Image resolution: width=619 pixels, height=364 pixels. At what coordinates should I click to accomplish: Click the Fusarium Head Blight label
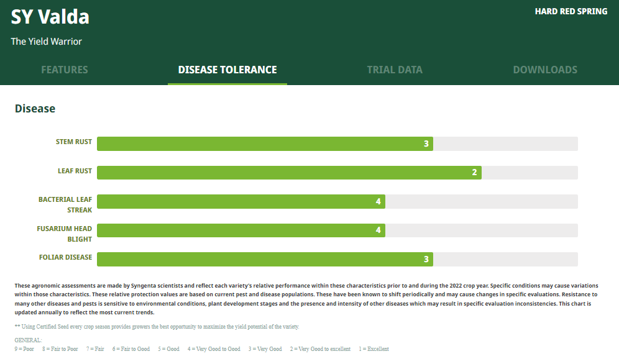click(65, 234)
